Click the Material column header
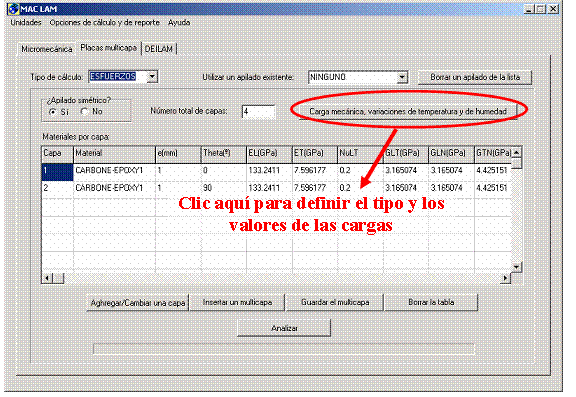This screenshot has width=576, height=397. click(115, 154)
